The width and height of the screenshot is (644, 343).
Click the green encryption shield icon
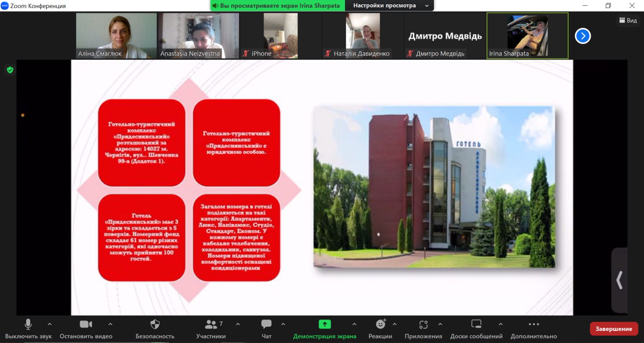coord(10,70)
